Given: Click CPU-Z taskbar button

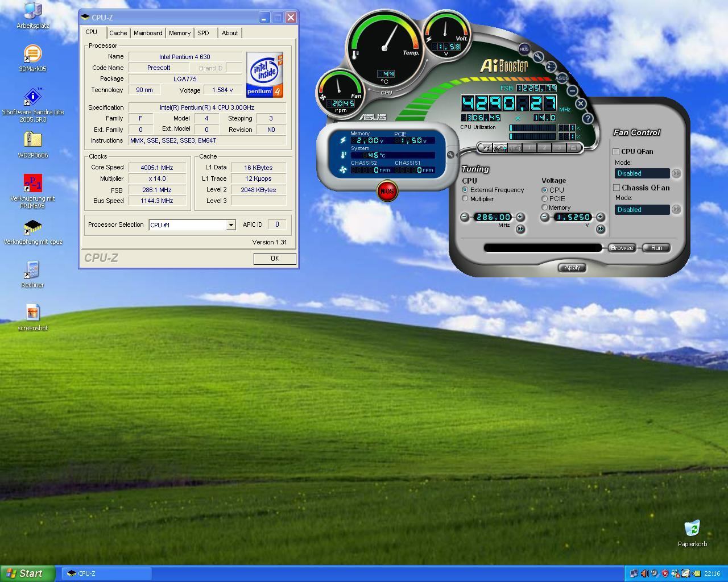Looking at the screenshot, I should (106, 573).
